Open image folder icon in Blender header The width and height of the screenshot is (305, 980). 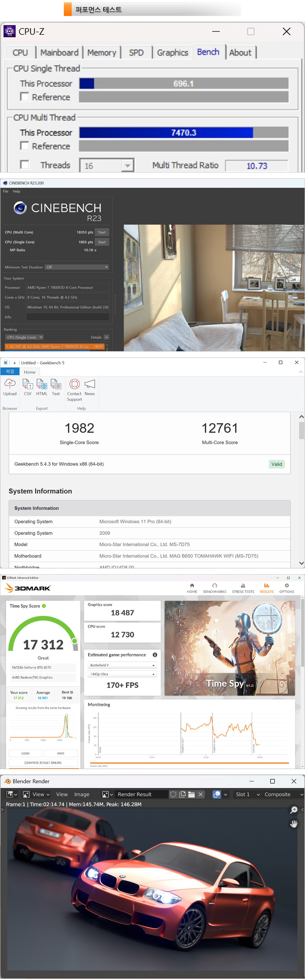point(192,794)
